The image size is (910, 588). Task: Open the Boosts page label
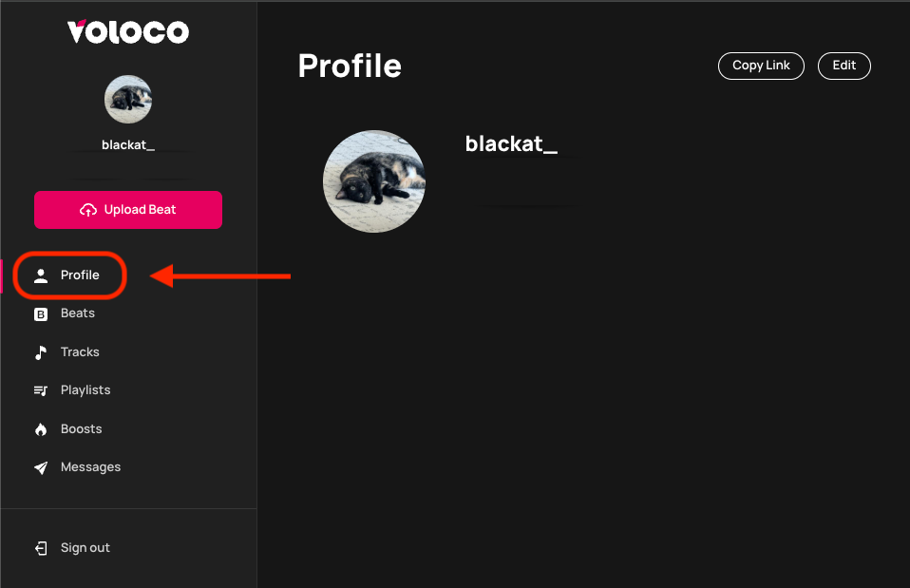tap(82, 429)
